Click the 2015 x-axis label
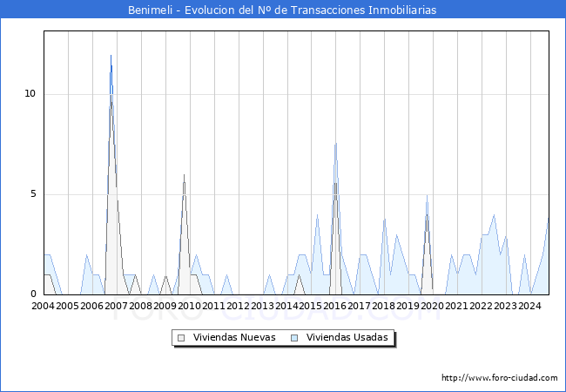The height and width of the screenshot is (392, 566). point(311,306)
